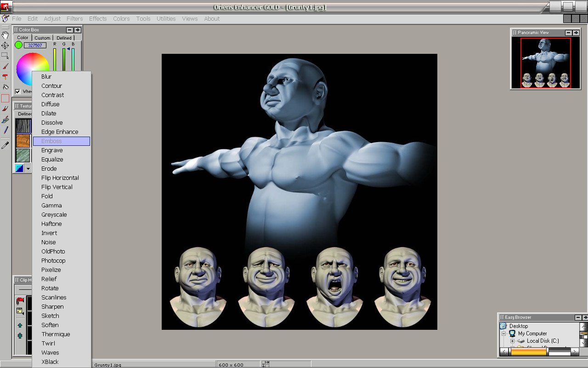588x368 pixels.
Task: Pick the Paintbrush tool in the toolbar
Action: point(5,66)
